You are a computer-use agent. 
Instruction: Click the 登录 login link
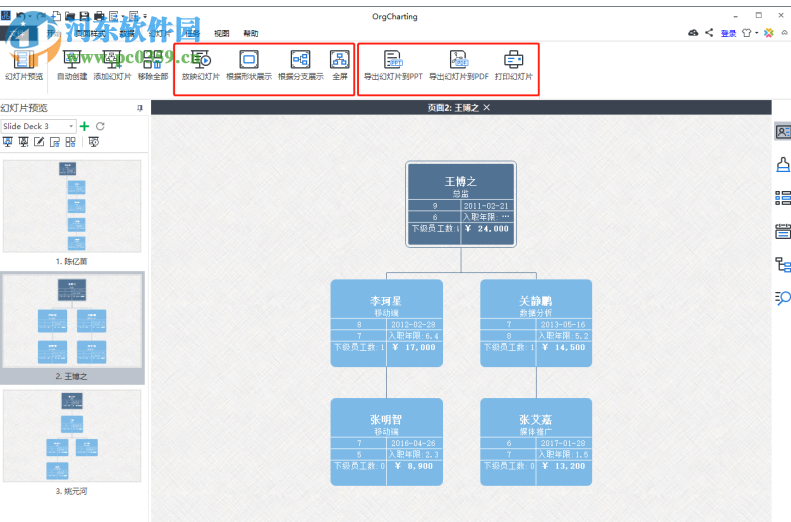[x=728, y=33]
